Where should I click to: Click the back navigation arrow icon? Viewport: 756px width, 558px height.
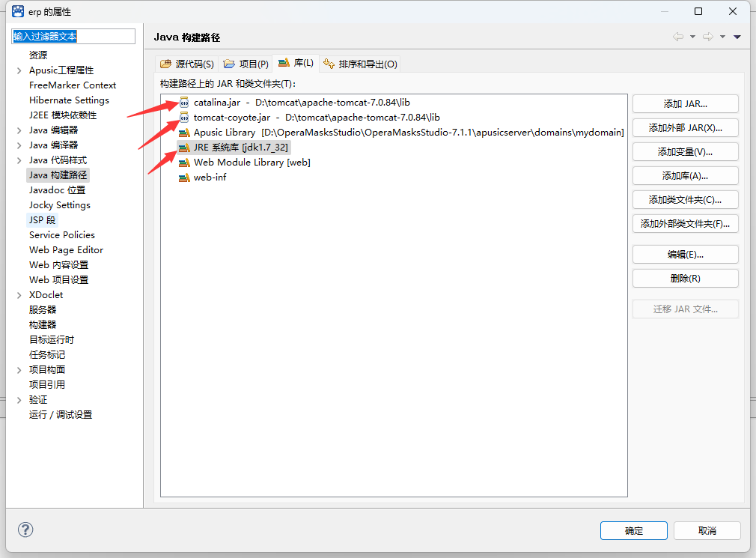pos(678,37)
